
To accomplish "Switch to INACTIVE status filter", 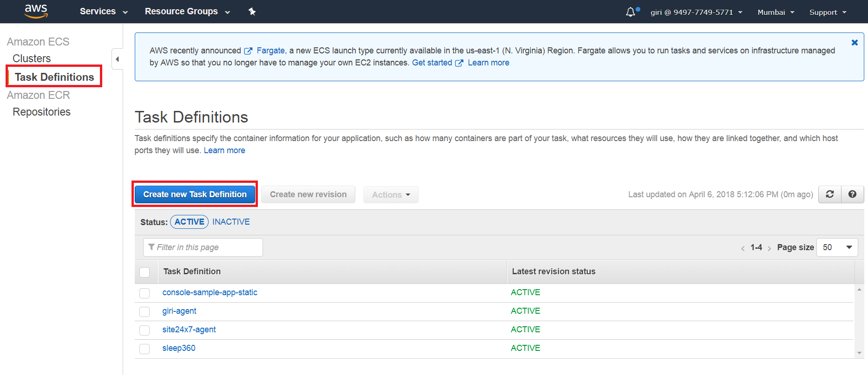I will [x=231, y=222].
